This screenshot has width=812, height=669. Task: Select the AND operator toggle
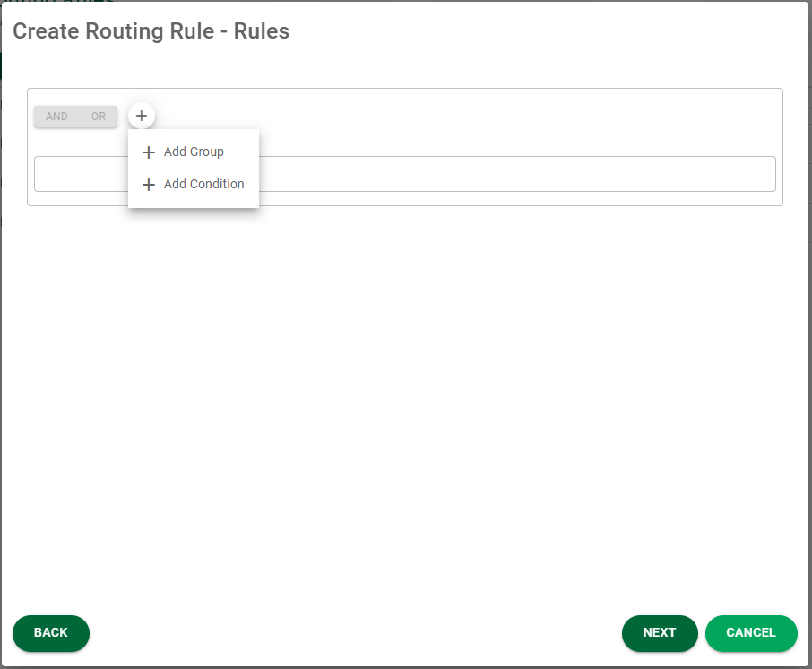(x=56, y=117)
